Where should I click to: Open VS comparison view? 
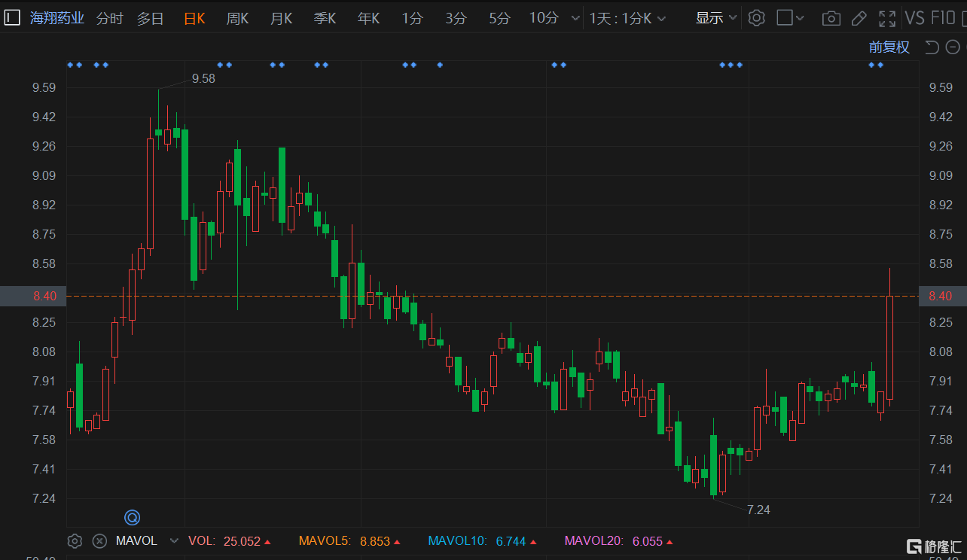tap(914, 18)
